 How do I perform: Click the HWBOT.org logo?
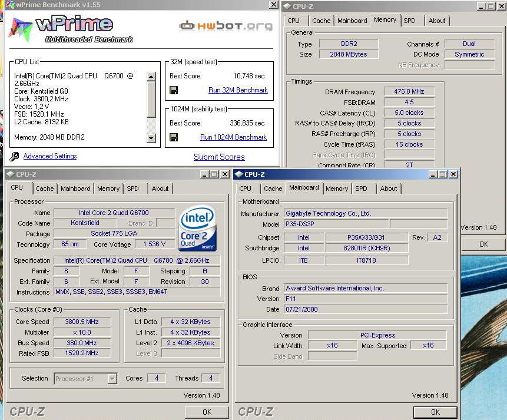tap(226, 25)
